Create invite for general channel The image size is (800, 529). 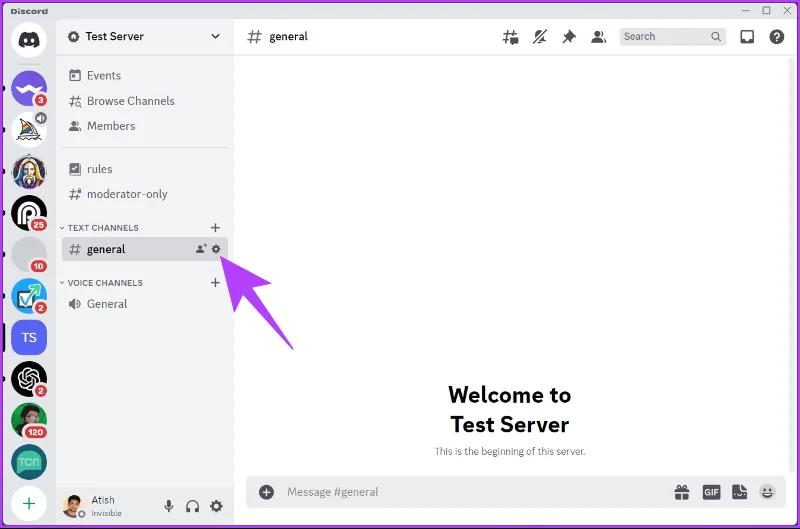pos(201,249)
